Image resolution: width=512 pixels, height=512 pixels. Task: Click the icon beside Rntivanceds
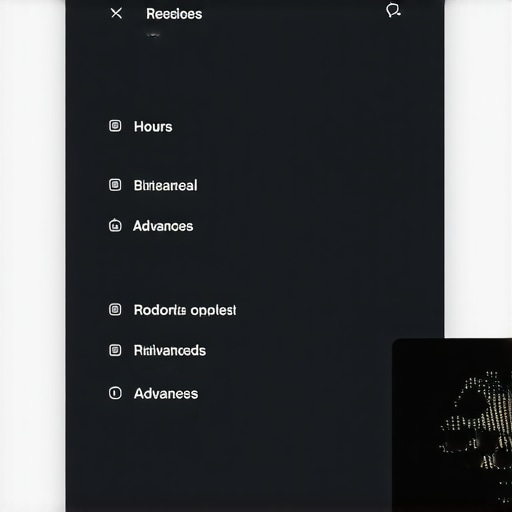(115, 350)
